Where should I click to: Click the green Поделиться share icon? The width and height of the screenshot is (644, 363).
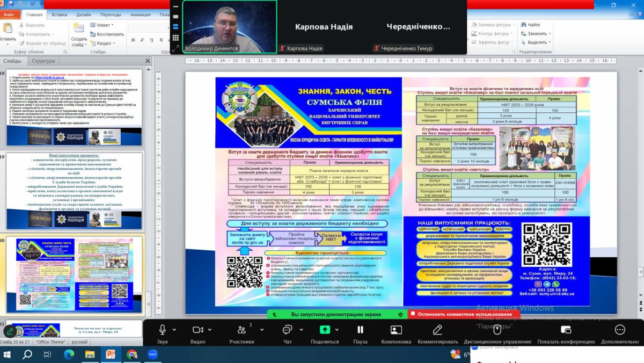[x=324, y=330]
